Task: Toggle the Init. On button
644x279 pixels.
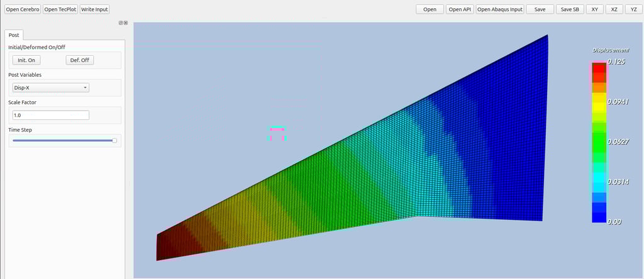Action: (26, 60)
